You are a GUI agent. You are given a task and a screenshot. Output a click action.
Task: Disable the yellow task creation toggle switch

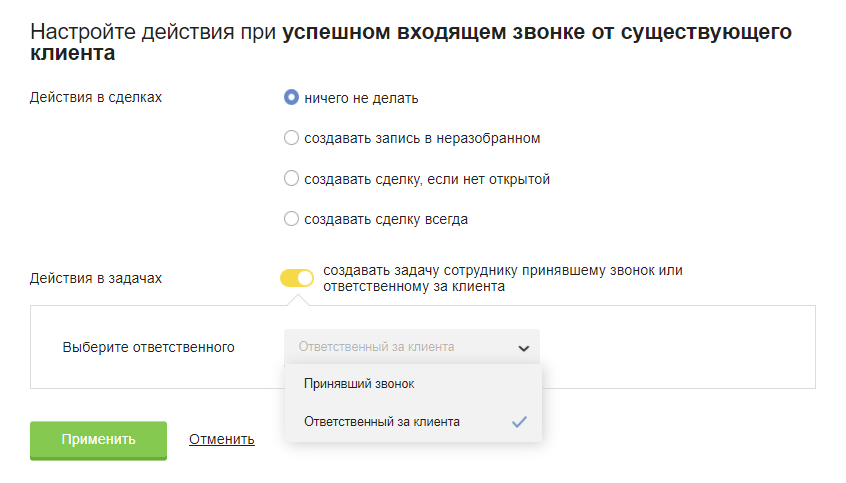point(297,278)
